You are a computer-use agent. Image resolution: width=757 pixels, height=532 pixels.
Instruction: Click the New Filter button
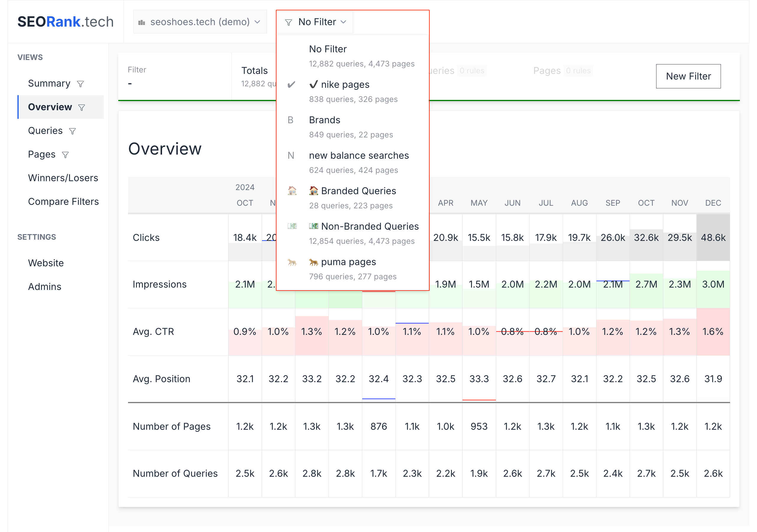(x=688, y=76)
